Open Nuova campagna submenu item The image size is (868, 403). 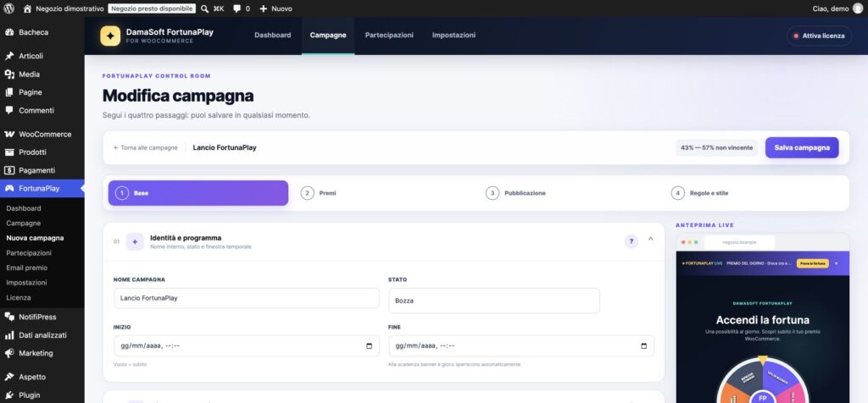tap(35, 238)
